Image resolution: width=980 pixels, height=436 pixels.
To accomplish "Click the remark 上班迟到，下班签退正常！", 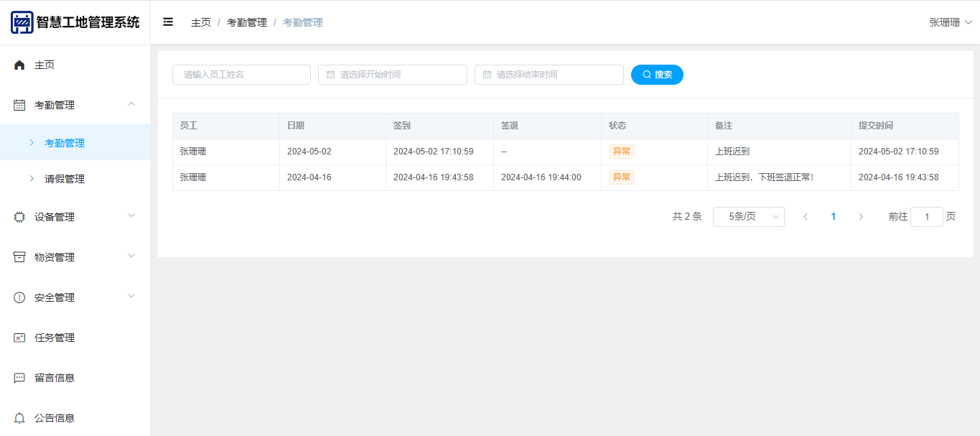I will (x=765, y=177).
